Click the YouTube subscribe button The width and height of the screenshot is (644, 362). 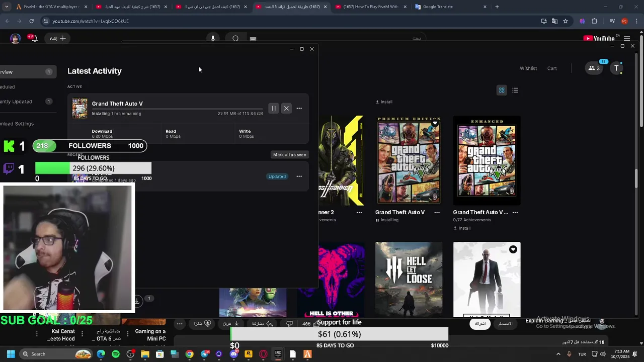480,323
